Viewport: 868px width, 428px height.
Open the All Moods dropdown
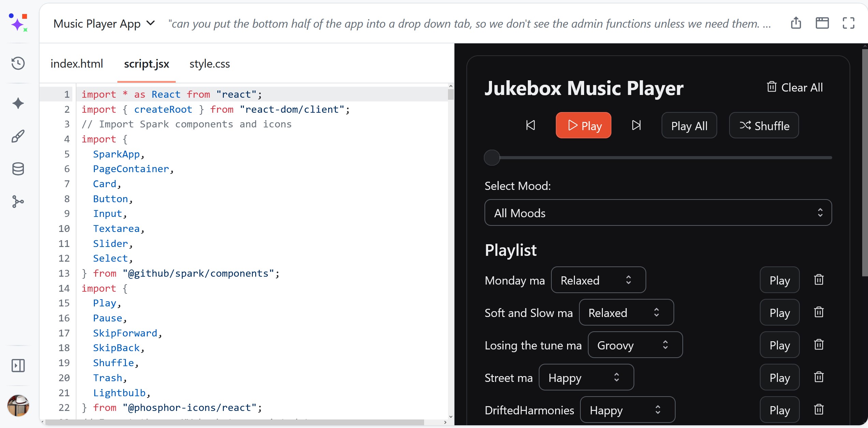click(658, 212)
